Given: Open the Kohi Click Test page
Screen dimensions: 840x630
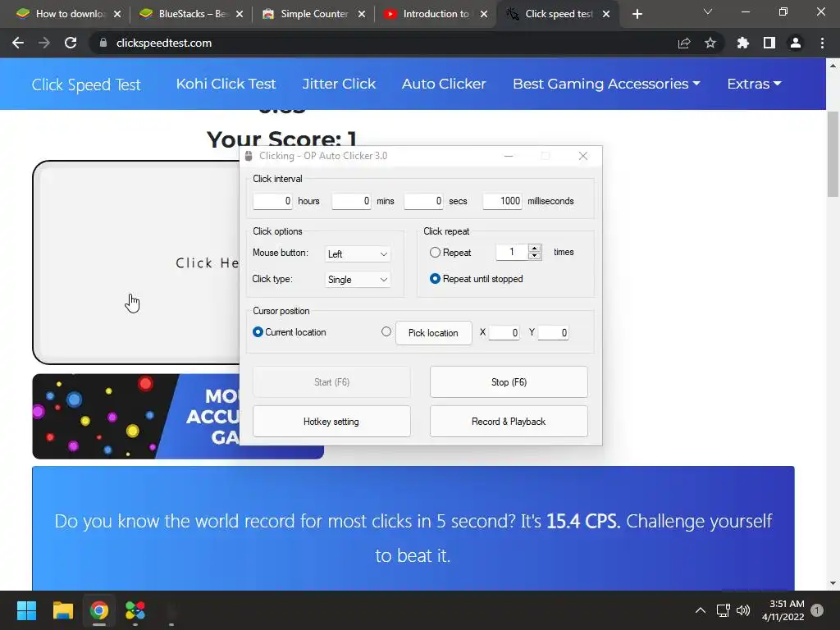Looking at the screenshot, I should (x=226, y=84).
